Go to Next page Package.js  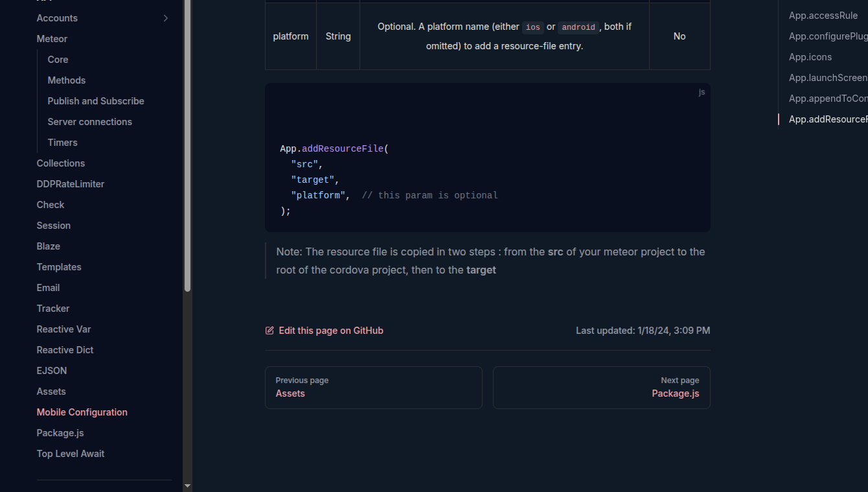pos(601,388)
